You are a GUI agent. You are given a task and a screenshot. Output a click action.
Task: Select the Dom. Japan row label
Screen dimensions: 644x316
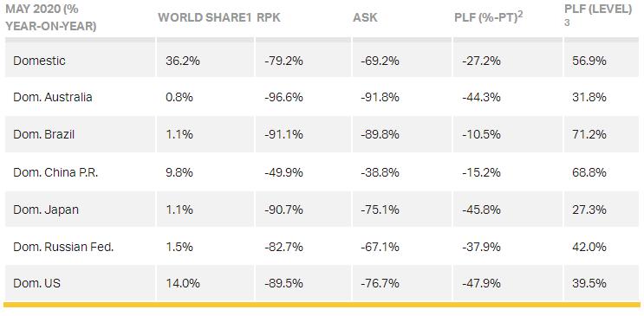coord(46,210)
